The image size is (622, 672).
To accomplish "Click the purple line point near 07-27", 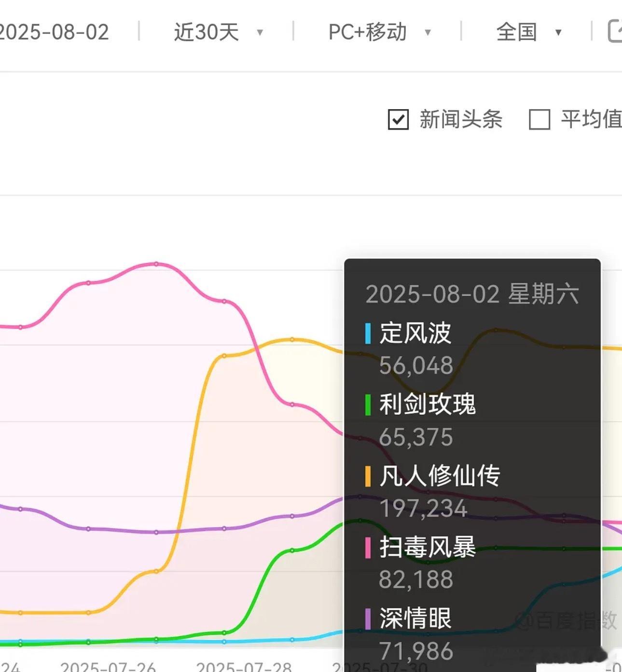I will [x=156, y=532].
